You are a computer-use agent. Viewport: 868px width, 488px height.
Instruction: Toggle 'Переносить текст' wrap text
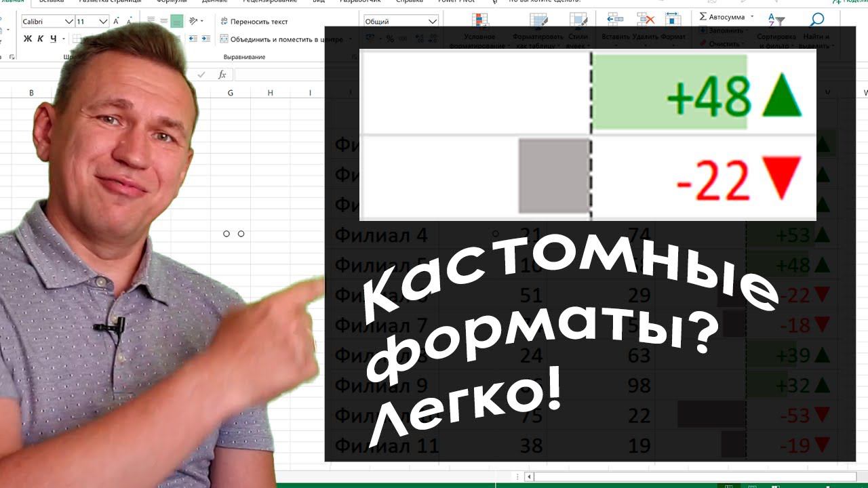click(x=254, y=22)
